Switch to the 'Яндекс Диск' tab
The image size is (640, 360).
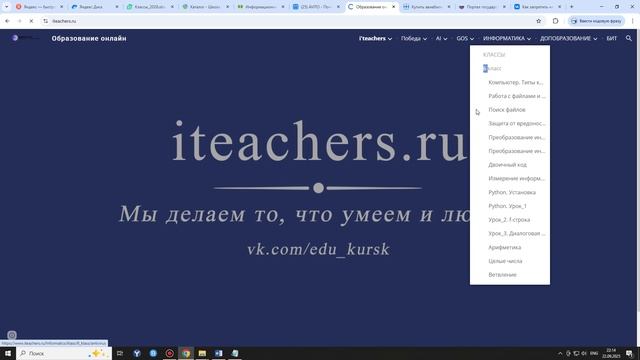tap(95, 7)
